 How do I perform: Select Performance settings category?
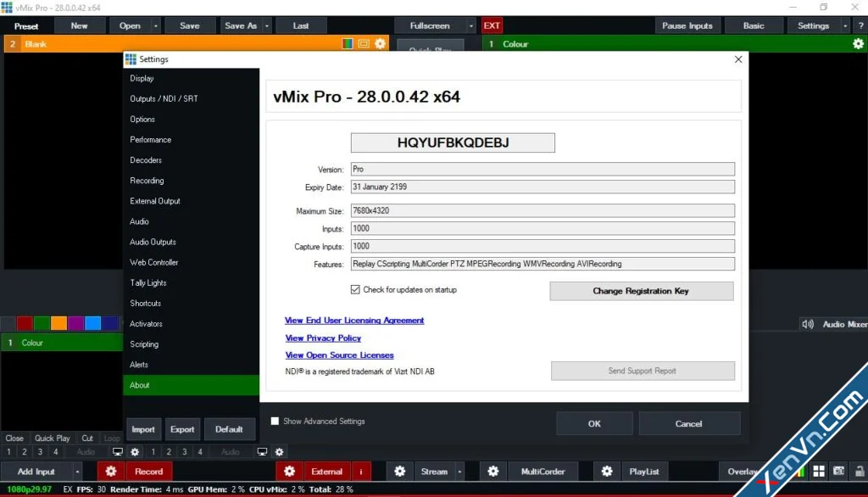pos(191,140)
